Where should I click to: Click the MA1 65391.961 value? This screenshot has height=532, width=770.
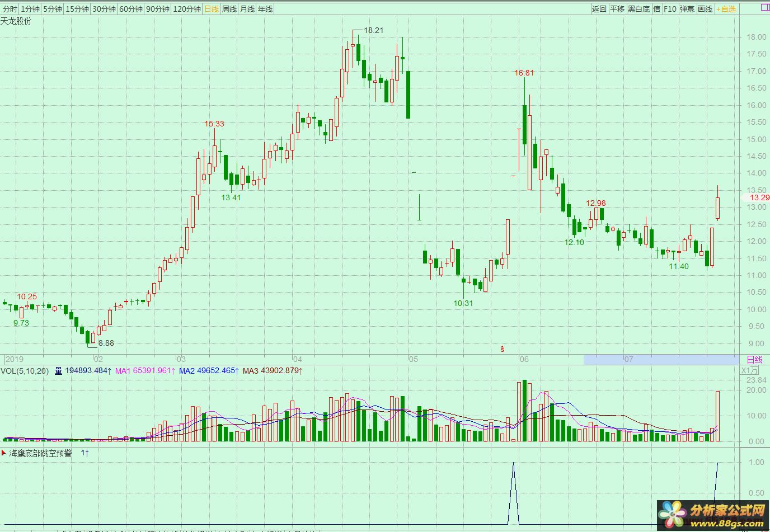click(x=145, y=370)
